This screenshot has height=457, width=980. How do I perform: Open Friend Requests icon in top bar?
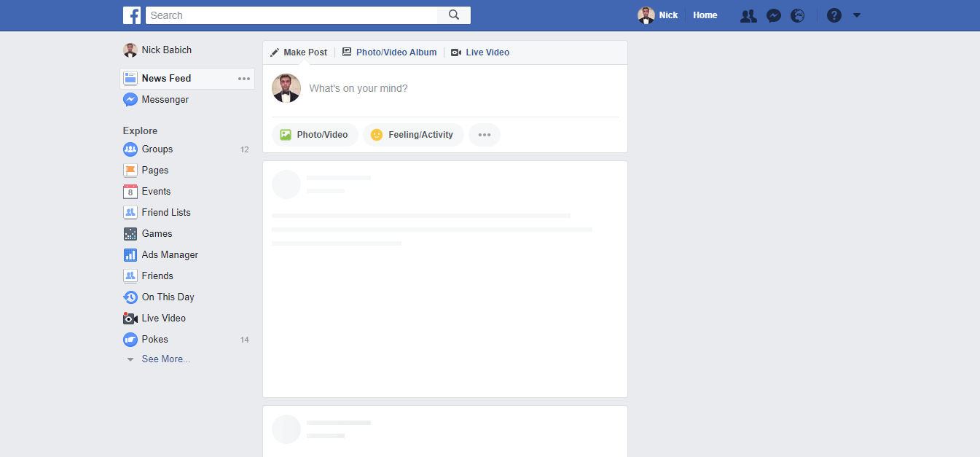point(748,15)
